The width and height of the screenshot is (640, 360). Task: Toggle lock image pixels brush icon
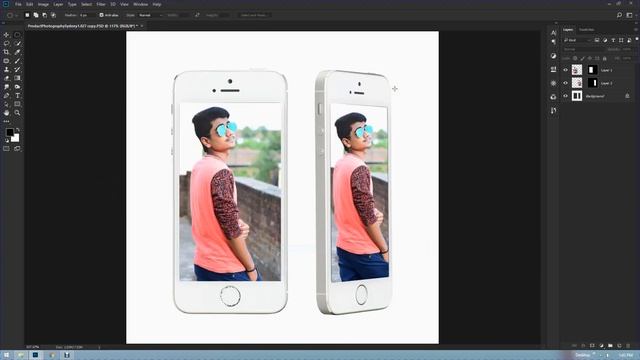[x=582, y=58]
